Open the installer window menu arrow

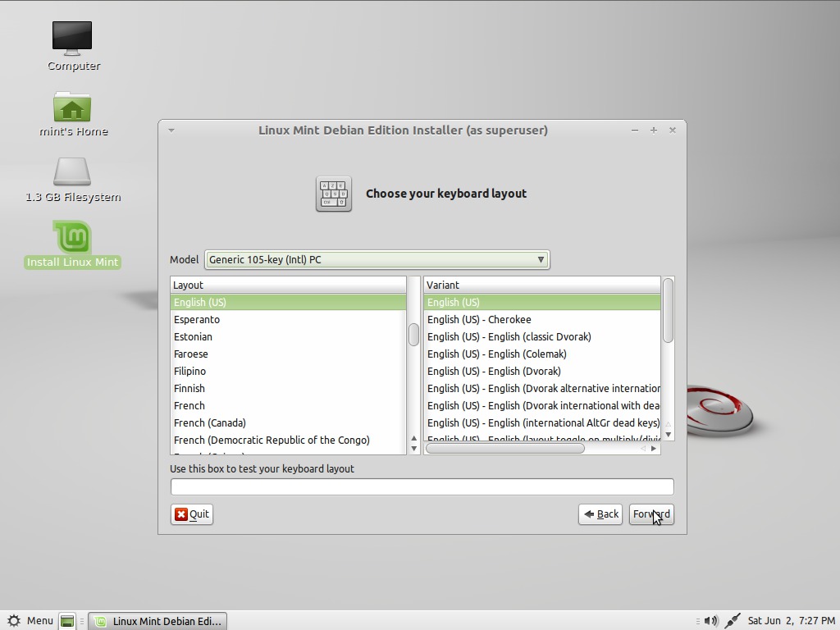[171, 130]
